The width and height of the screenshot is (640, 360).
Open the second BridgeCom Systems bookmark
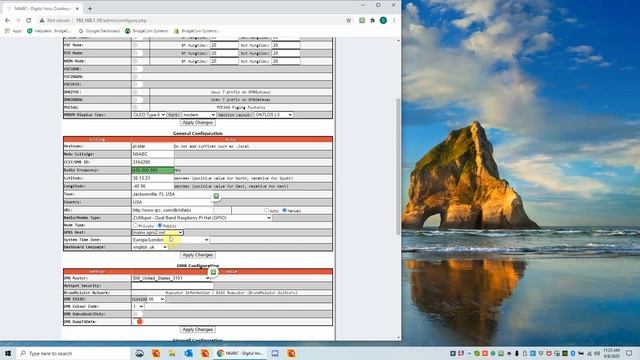[x=197, y=31]
